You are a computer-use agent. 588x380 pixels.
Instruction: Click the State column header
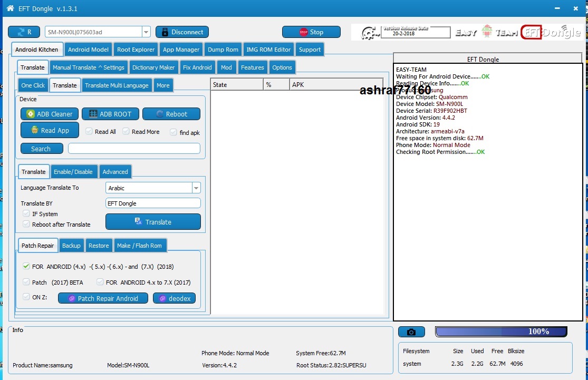237,85
